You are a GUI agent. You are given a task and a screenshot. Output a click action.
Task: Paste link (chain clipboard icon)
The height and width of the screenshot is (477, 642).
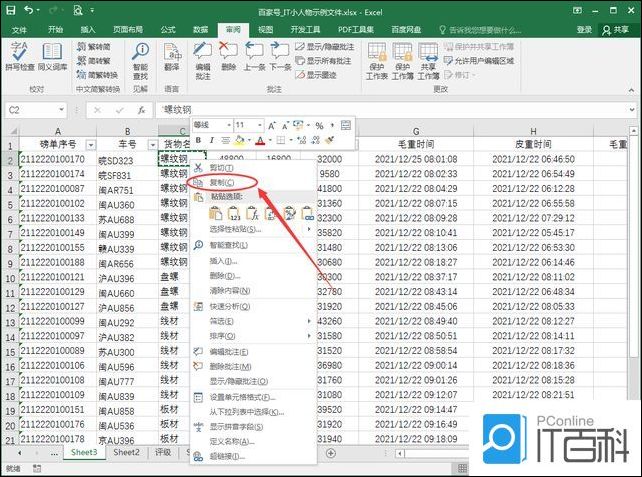307,213
